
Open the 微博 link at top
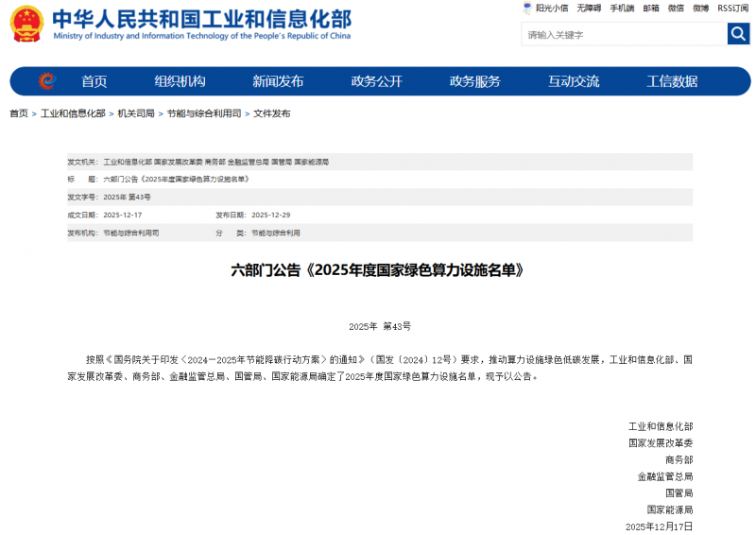click(700, 9)
